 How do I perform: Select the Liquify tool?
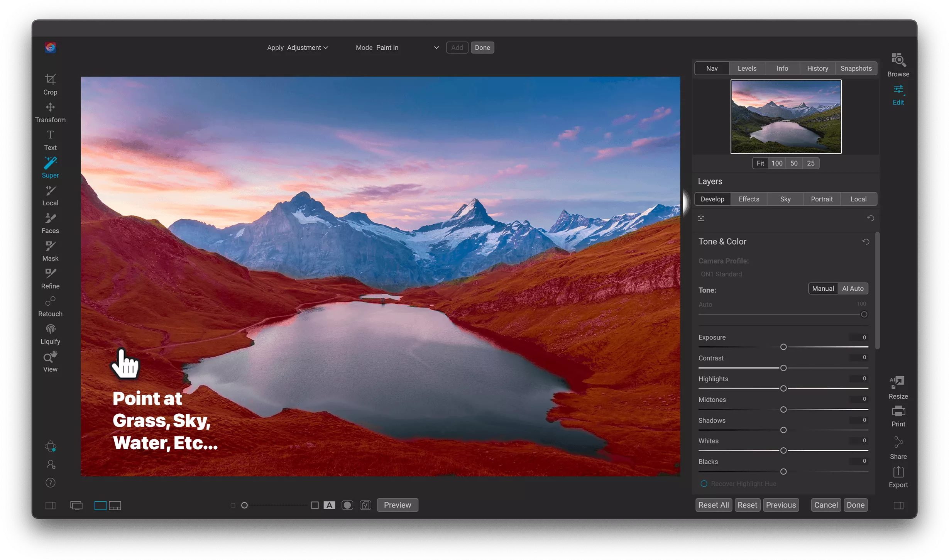pyautogui.click(x=49, y=333)
